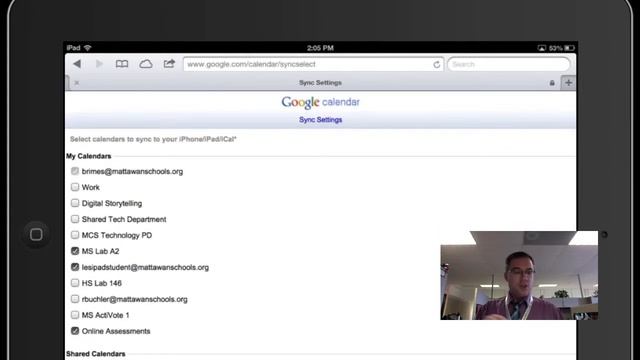The height and width of the screenshot is (360, 640).
Task: Open iCloud tabs cloud icon
Action: coord(146,64)
